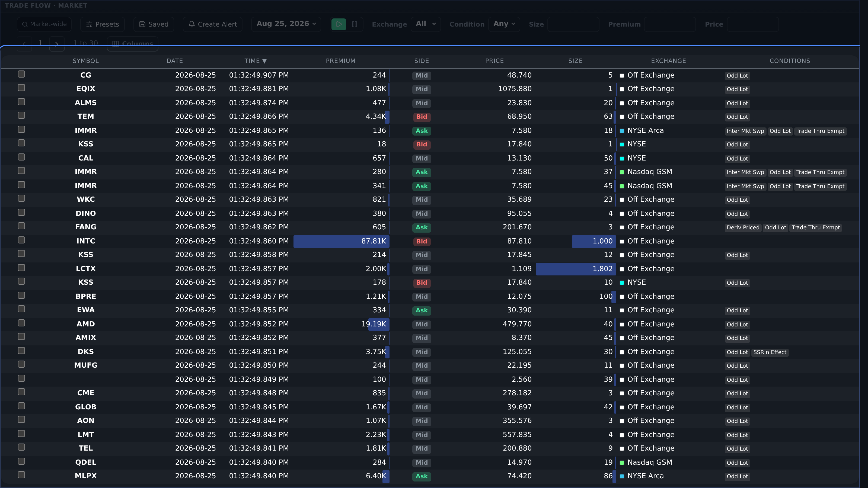The width and height of the screenshot is (868, 488).
Task: Click the Ask badge in MLPX row
Action: click(422, 476)
